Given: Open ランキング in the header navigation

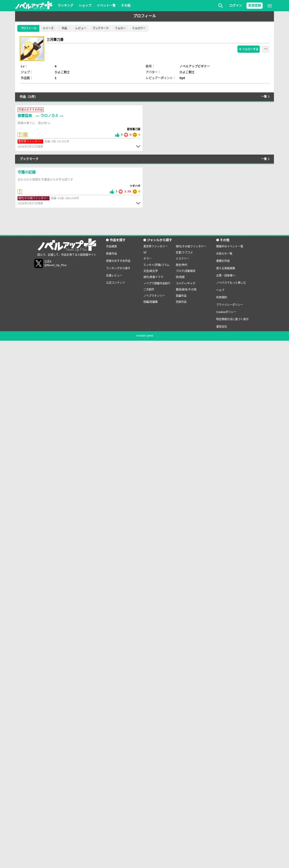Looking at the screenshot, I should tap(65, 5).
